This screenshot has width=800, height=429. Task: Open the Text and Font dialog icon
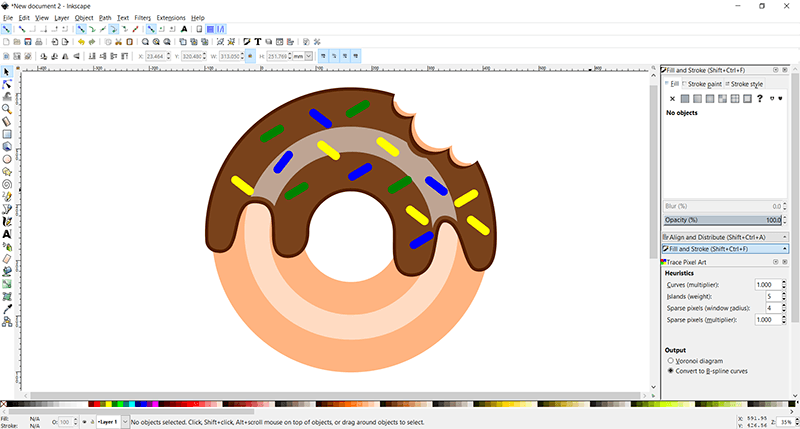coord(258,42)
